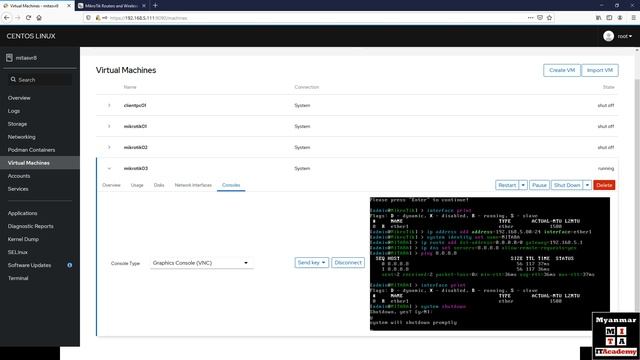The width and height of the screenshot is (640, 360).
Task: Click the sidebar Search field
Action: coord(41,80)
